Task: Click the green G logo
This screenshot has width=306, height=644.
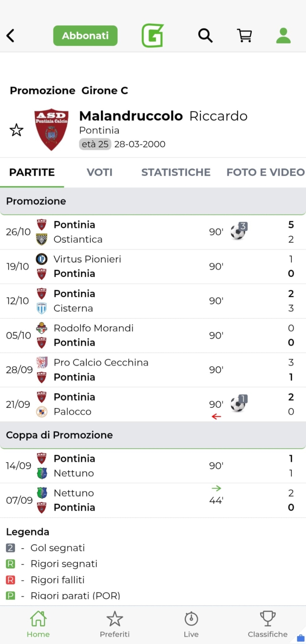Action: coord(152,35)
